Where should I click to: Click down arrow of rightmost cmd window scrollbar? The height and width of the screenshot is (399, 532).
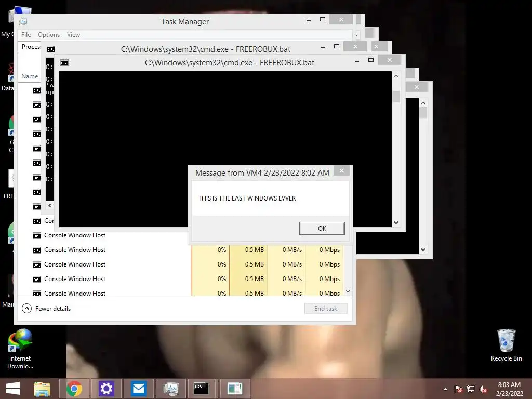[423, 250]
